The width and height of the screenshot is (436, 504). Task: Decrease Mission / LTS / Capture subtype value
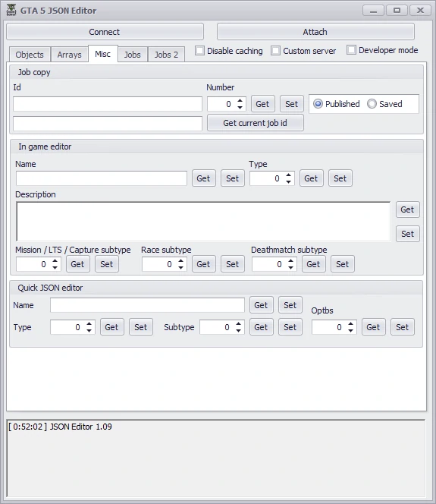[x=55, y=267]
